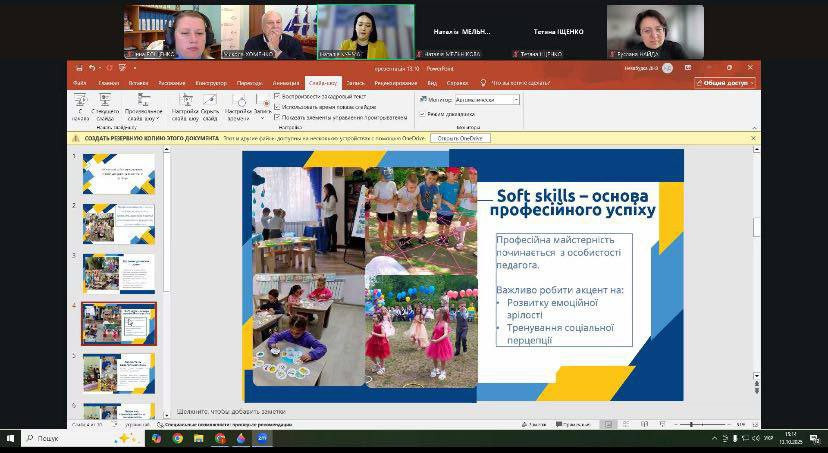Click the Windows Start button
This screenshot has height=453, width=828.
pyautogui.click(x=11, y=438)
